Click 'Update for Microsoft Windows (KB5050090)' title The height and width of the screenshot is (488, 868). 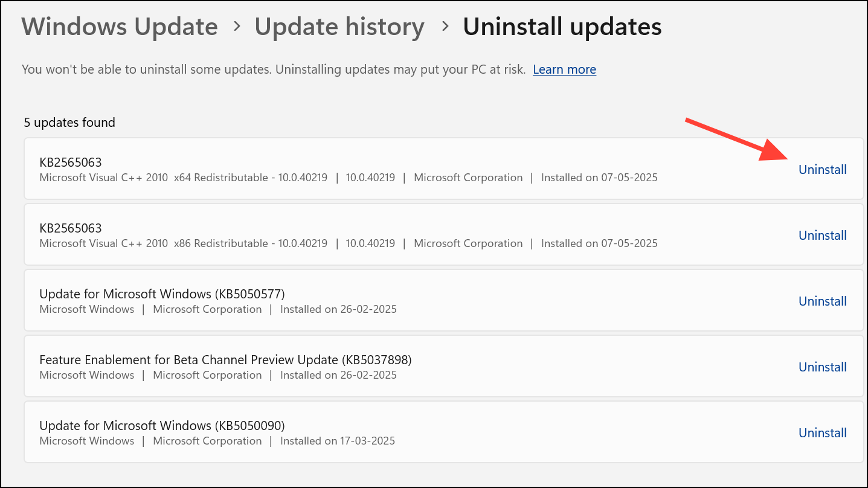[x=162, y=426]
